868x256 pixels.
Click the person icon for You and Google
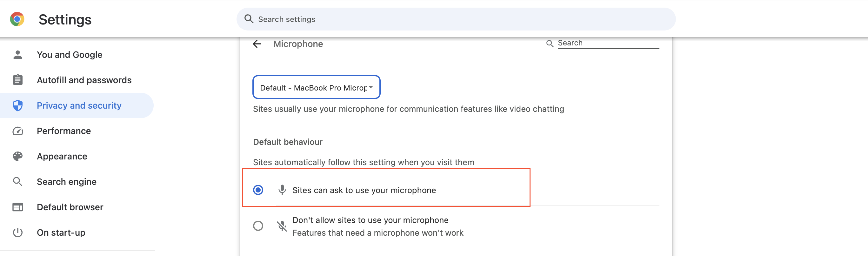pos(17,55)
